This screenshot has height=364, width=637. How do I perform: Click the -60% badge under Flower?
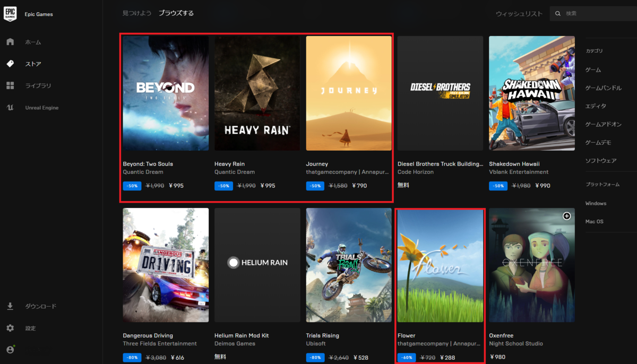[x=407, y=358]
